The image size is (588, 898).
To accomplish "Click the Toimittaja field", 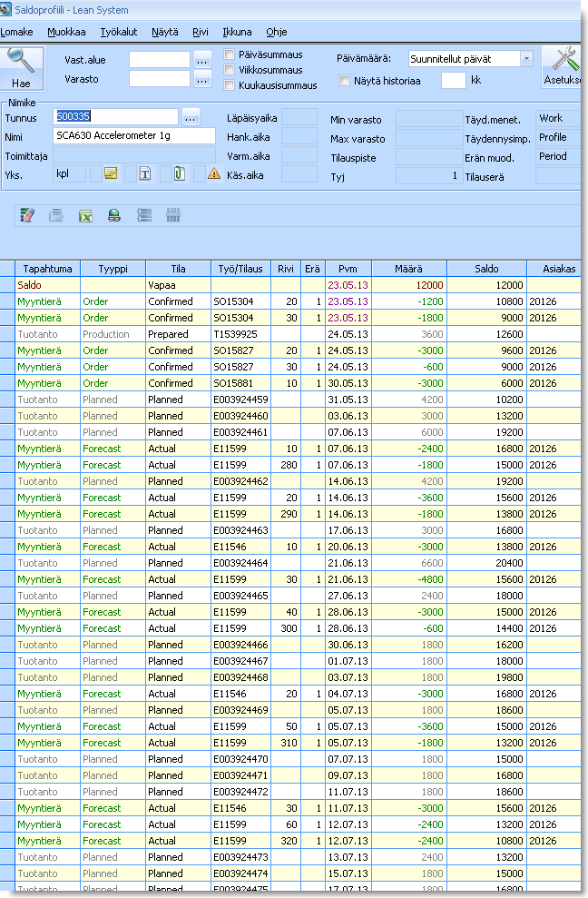I will (x=134, y=155).
